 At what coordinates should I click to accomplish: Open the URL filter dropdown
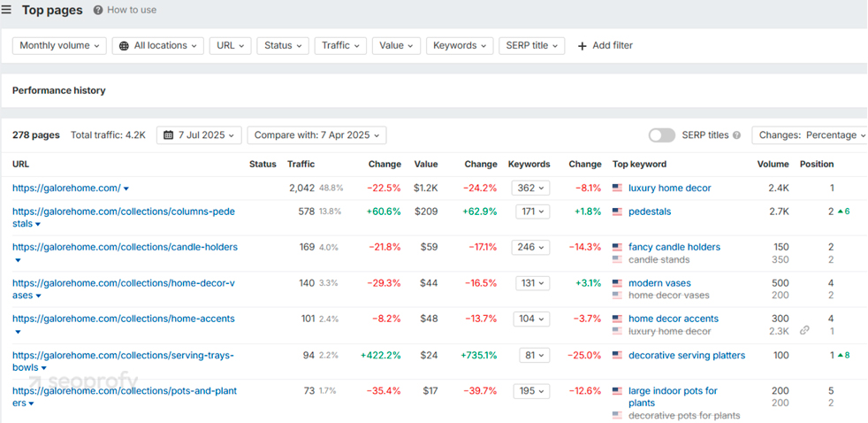pyautogui.click(x=231, y=45)
